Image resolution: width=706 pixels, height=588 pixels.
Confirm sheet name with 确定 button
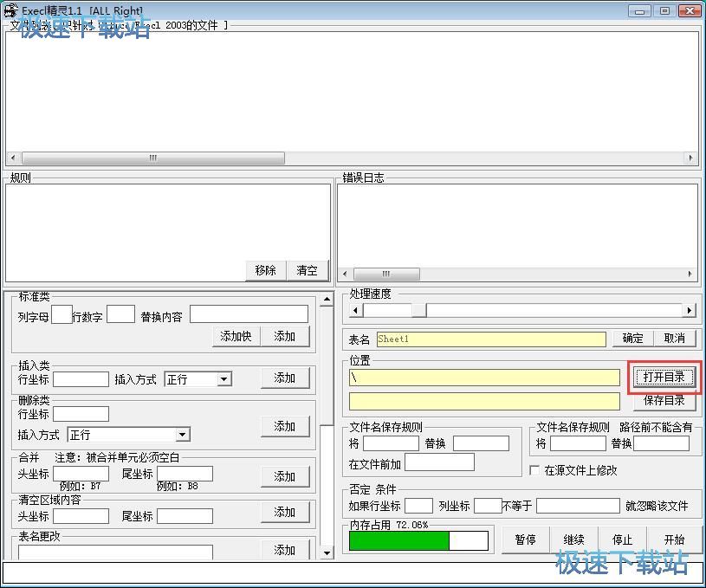pos(633,339)
